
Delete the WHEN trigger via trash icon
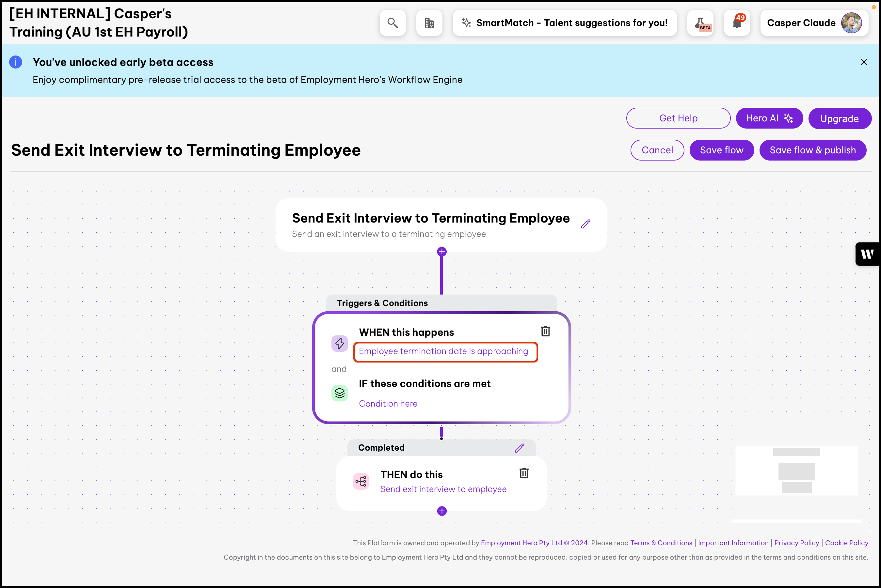(545, 331)
